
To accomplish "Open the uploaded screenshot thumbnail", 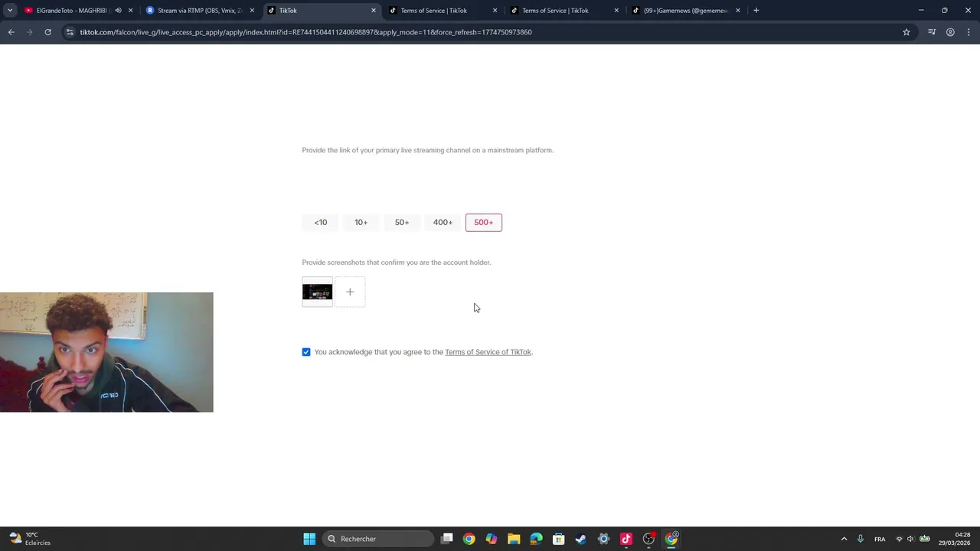I will [318, 292].
